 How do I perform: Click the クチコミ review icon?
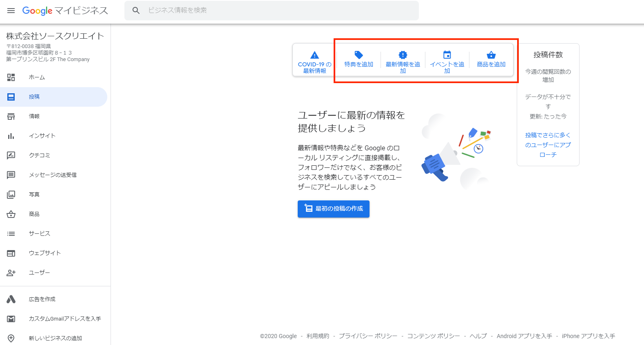(11, 156)
